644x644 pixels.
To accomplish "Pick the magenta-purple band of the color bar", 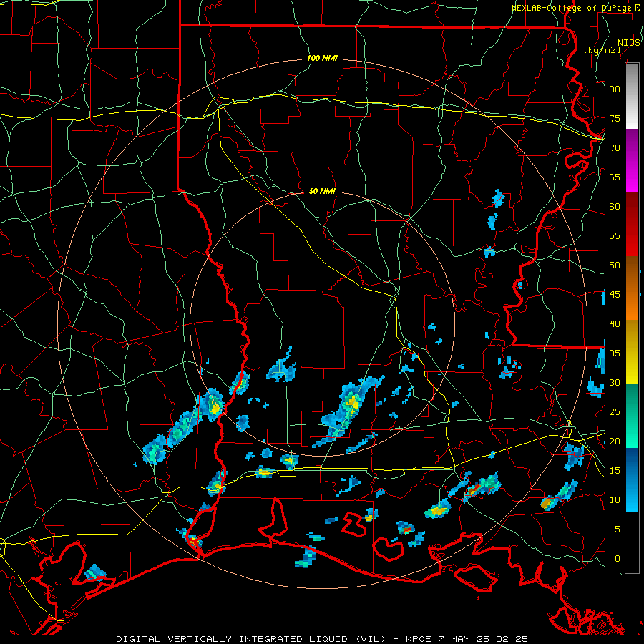I will [x=632, y=161].
